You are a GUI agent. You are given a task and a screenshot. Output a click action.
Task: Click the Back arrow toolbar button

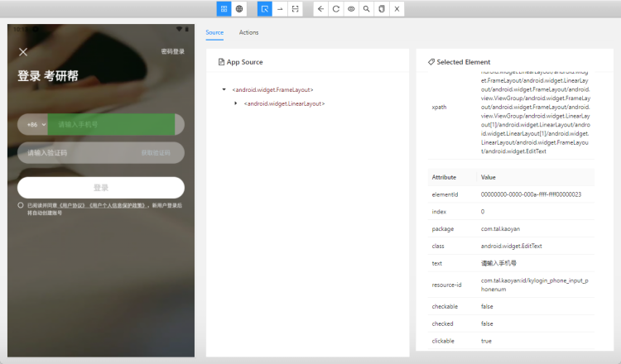320,9
